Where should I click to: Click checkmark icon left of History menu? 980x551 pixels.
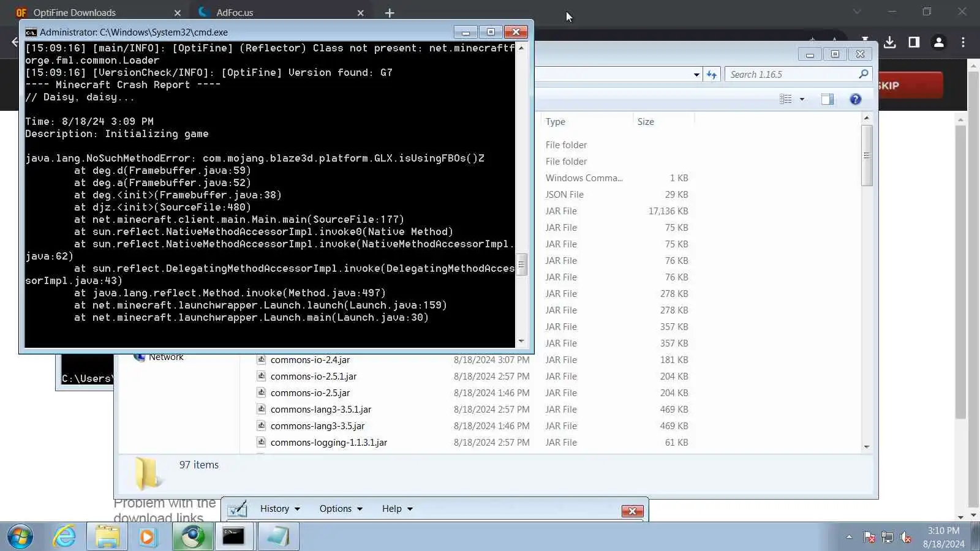(237, 509)
